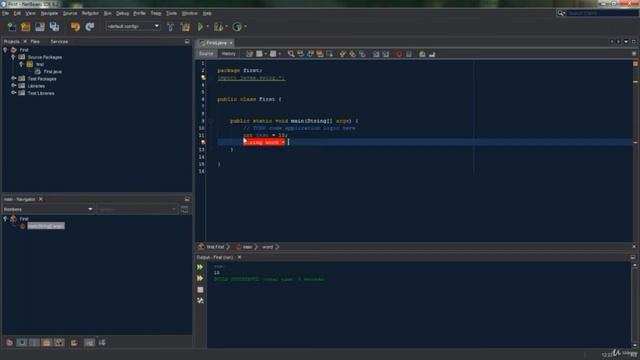
Task: Click the Build Project hammer icon
Action: pyautogui.click(x=171, y=27)
